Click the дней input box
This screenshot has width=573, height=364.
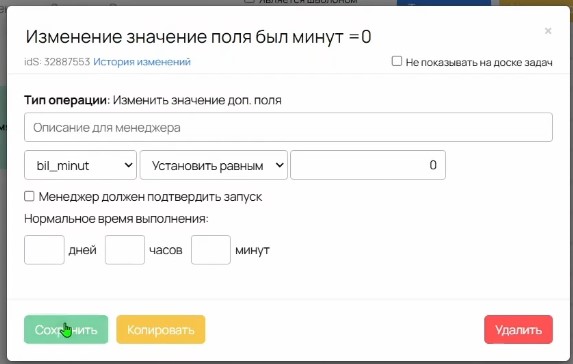tap(44, 250)
